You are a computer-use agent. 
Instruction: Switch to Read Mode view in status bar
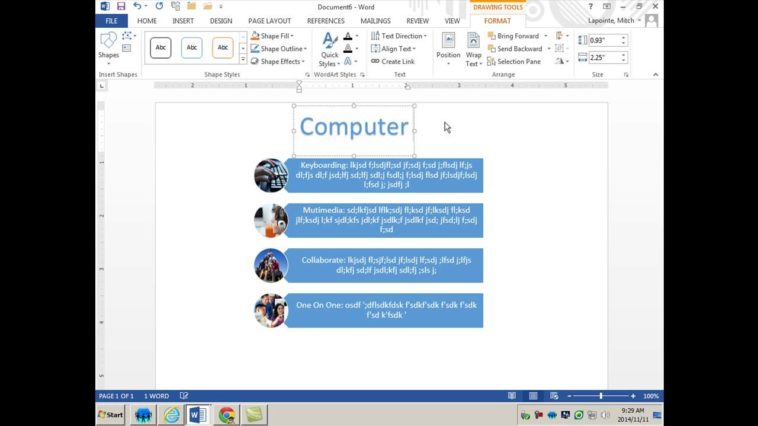(512, 396)
